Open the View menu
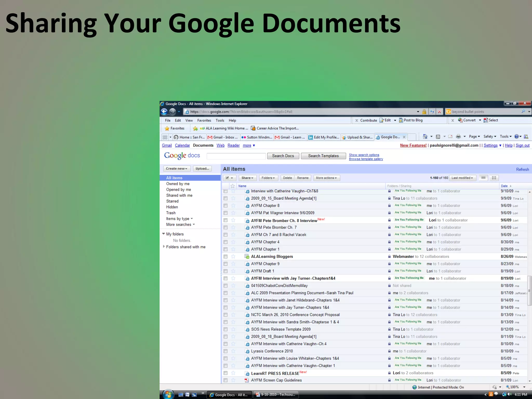Image resolution: width=532 pixels, height=399 pixels. point(189,121)
